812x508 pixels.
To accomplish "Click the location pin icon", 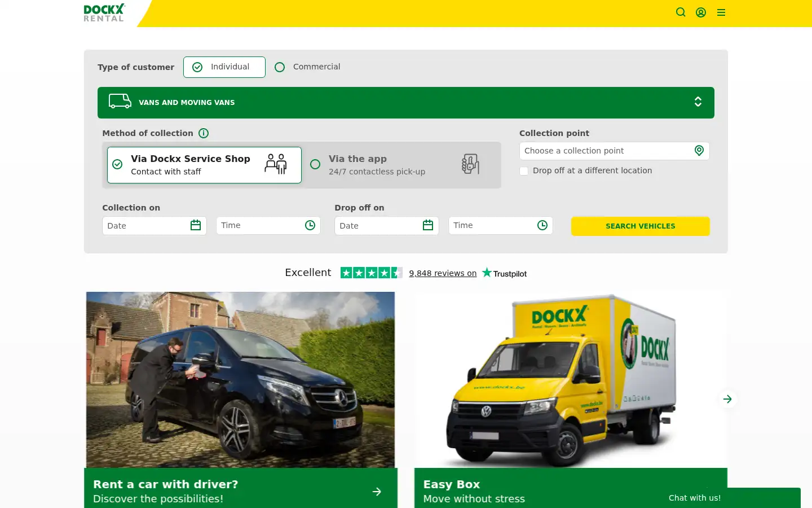I will coord(699,151).
